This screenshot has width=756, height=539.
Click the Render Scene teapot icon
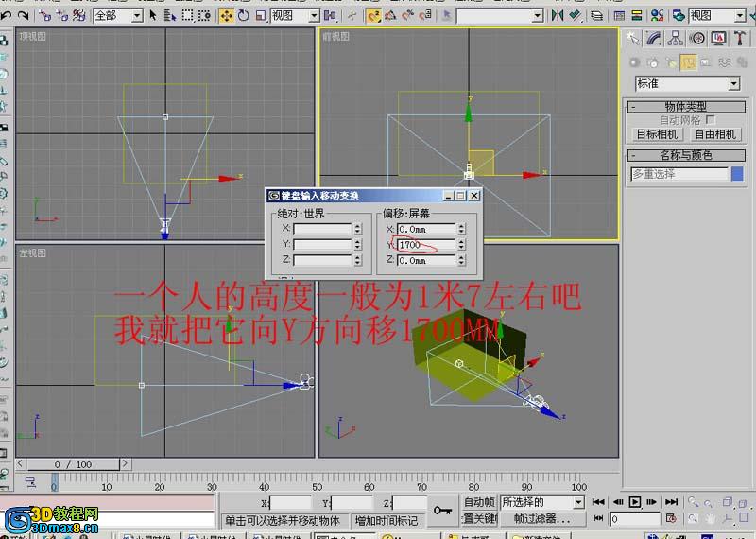(679, 16)
